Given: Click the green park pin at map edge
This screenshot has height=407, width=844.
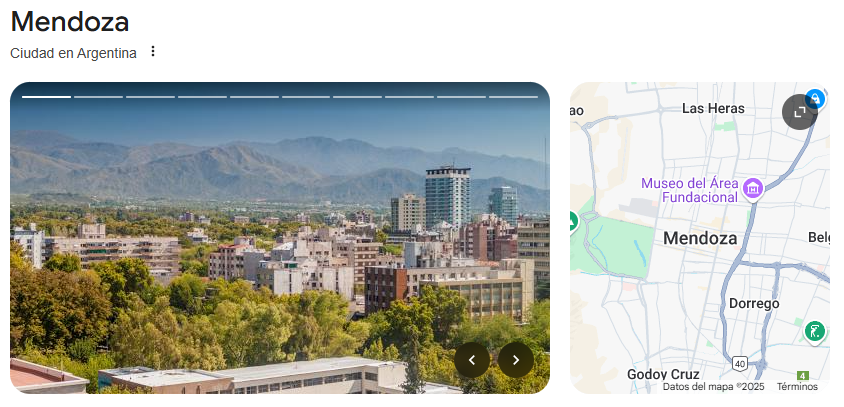Looking at the screenshot, I should pos(573,221).
